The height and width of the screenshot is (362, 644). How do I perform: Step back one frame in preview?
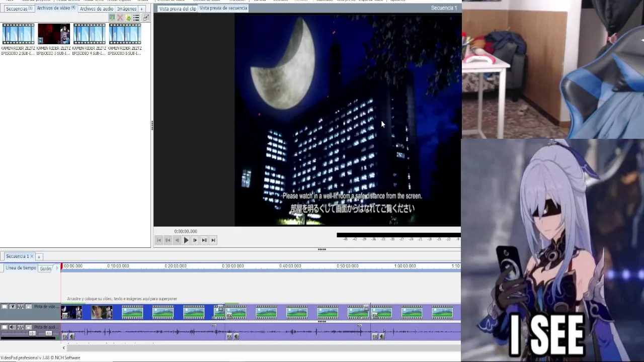point(177,240)
